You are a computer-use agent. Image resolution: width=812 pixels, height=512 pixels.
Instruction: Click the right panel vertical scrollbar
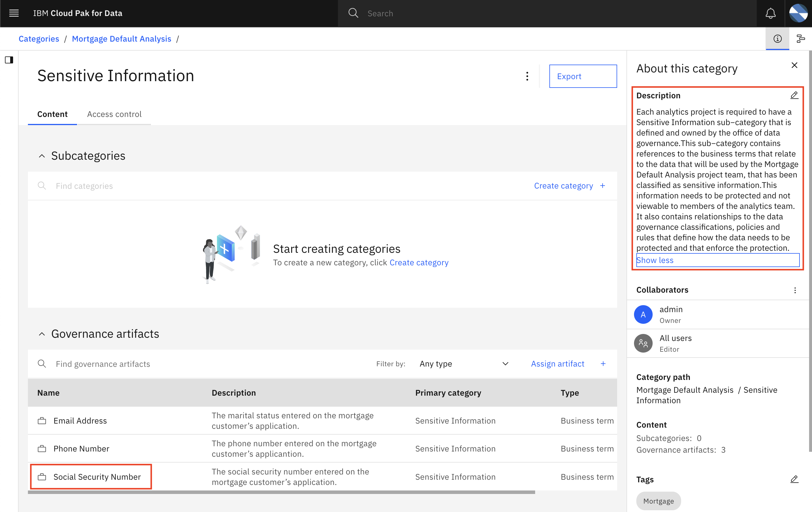tap(810, 251)
